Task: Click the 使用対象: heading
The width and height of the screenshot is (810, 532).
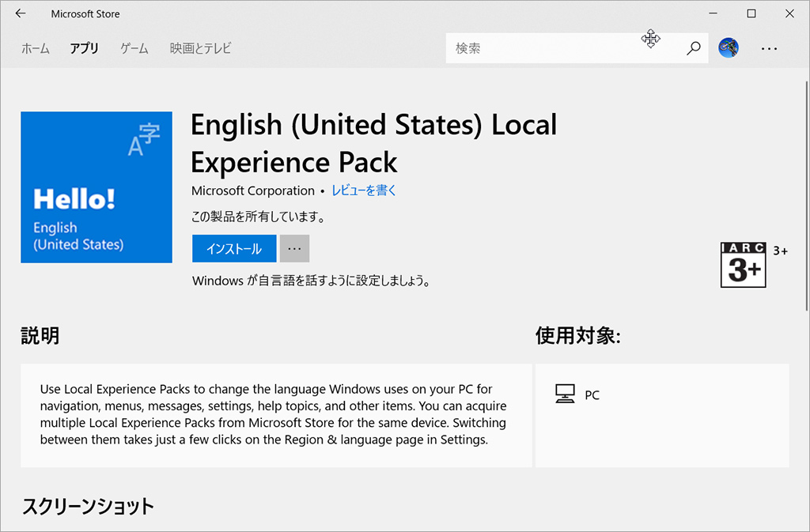Action: click(x=578, y=335)
